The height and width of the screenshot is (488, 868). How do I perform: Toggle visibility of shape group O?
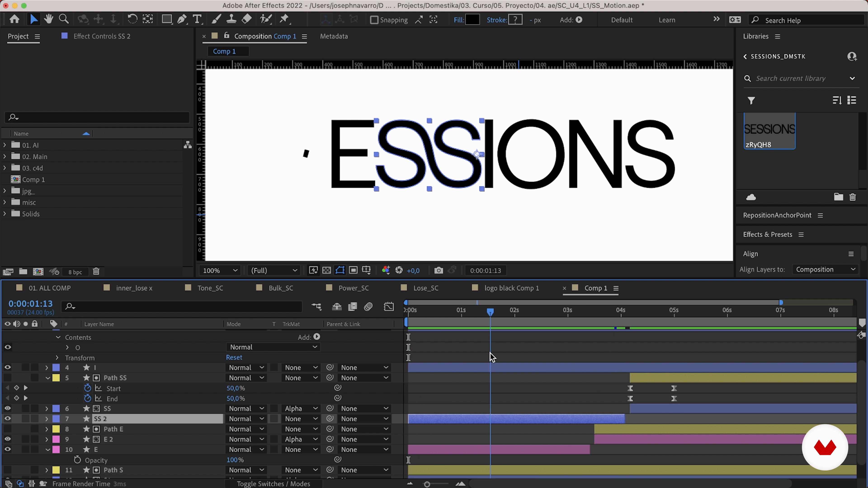coord(7,347)
